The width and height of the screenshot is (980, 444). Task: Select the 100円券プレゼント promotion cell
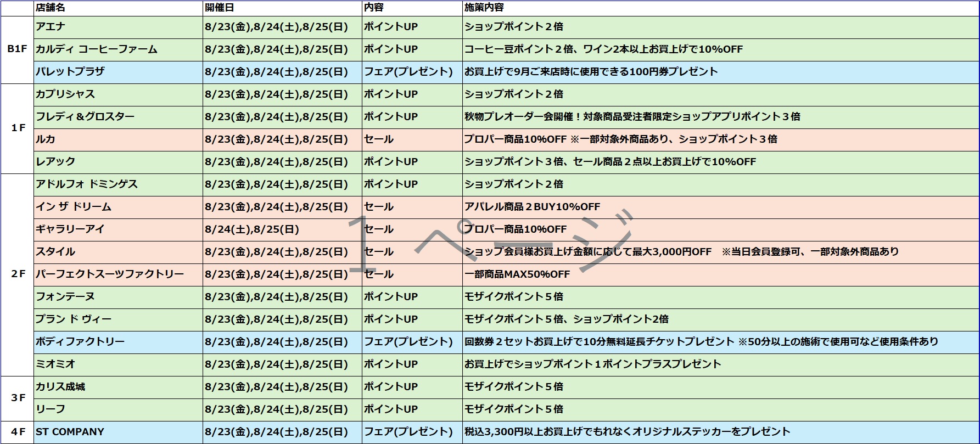click(721, 72)
